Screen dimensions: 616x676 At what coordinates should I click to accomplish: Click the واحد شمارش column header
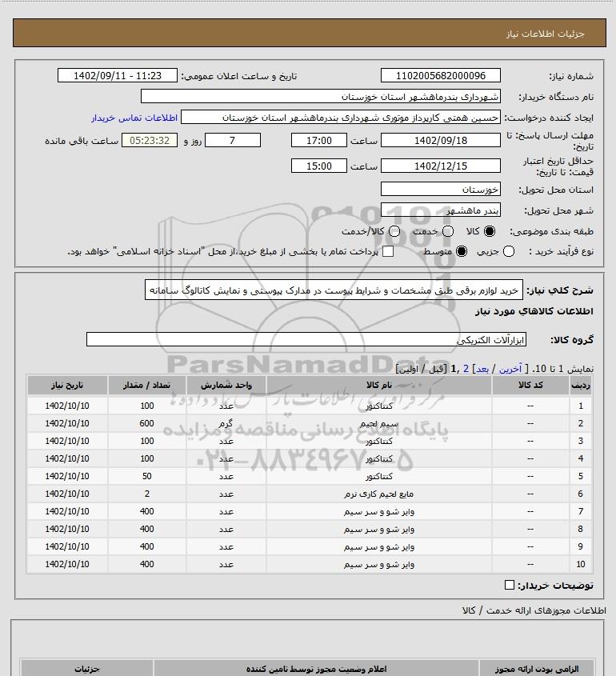pyautogui.click(x=226, y=385)
